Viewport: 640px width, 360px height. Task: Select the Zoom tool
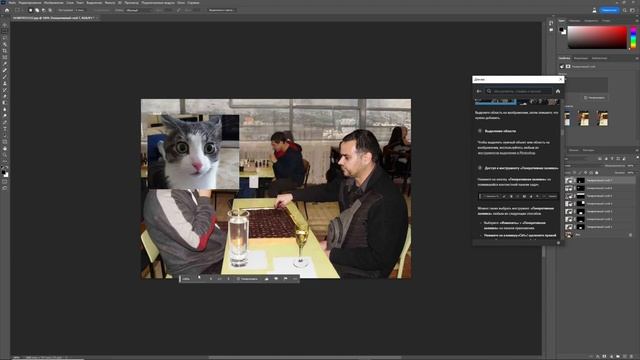pyautogui.click(x=5, y=155)
